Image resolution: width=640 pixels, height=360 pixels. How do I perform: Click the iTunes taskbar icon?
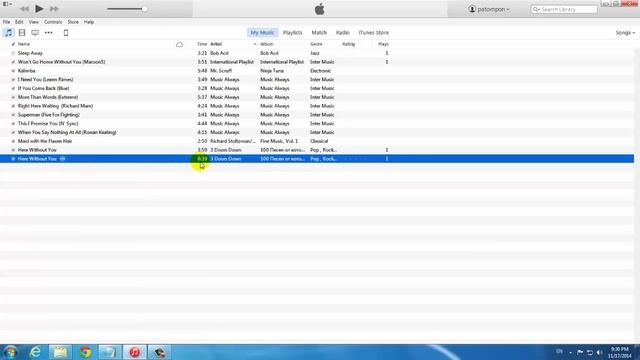135,352
